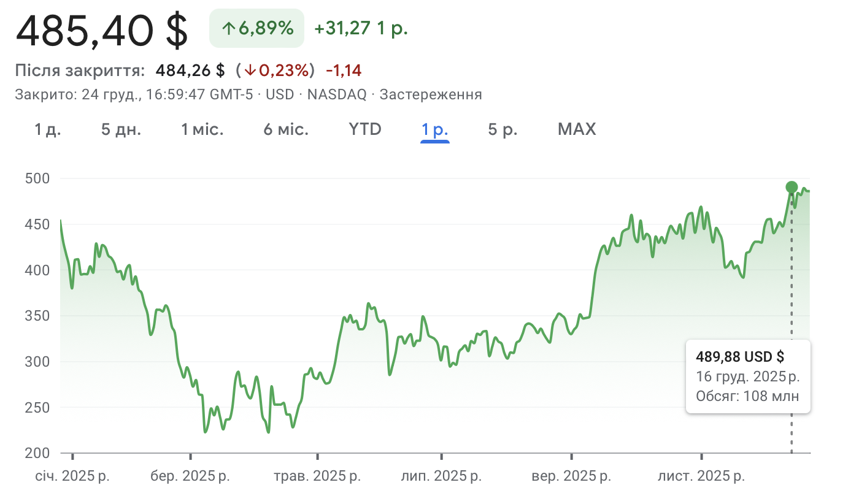Select the YTD range tab
This screenshot has width=859, height=504.
(365, 129)
